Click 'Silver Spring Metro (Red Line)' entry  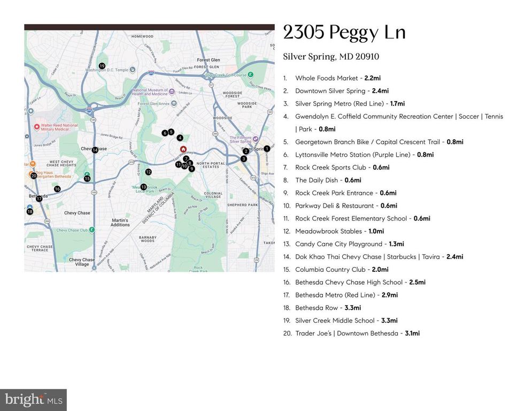pos(344,104)
